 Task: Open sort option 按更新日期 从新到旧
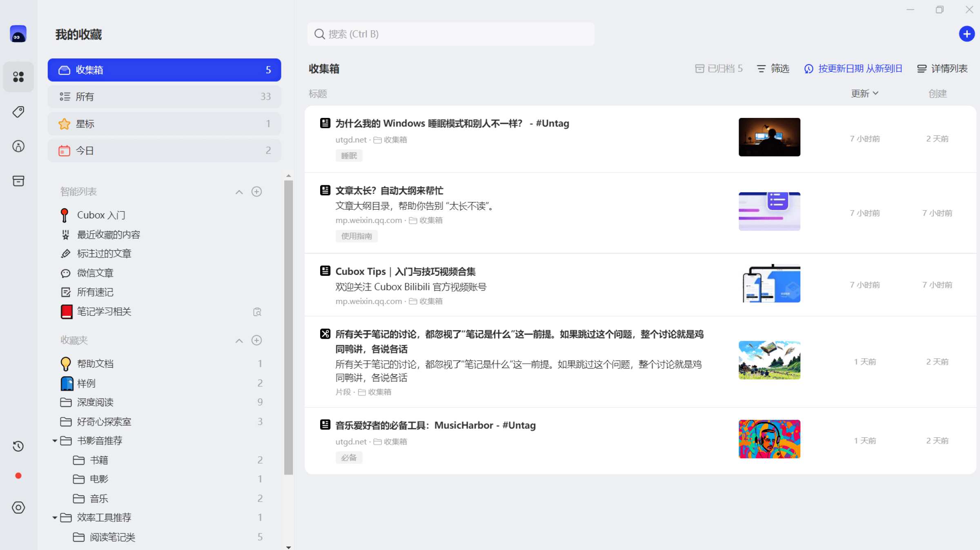[x=853, y=69]
